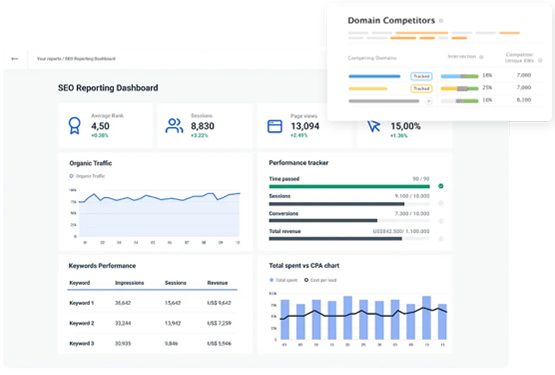Click SEO Reporting Dashboard heading
Viewport: 555px width, 375px height.
tap(108, 88)
